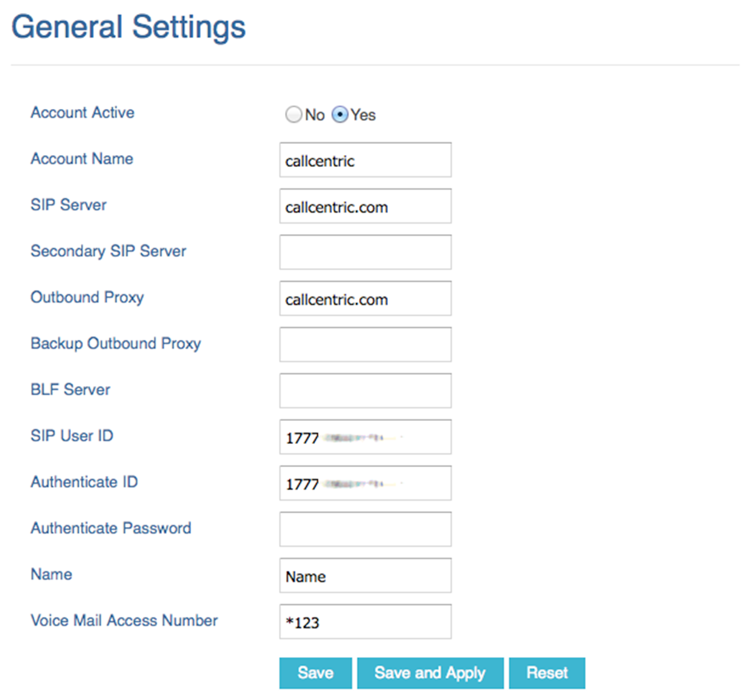Click the Account Active label
The height and width of the screenshot is (700, 747).
click(83, 113)
